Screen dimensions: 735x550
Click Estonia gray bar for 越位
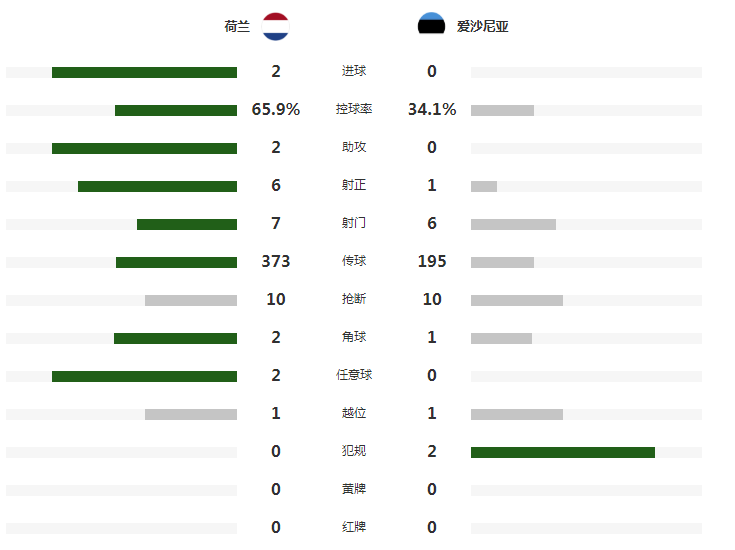pos(517,414)
